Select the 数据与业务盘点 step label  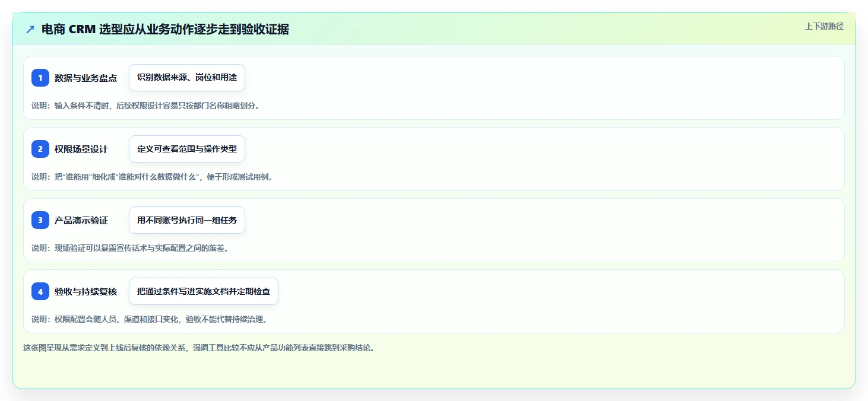85,78
